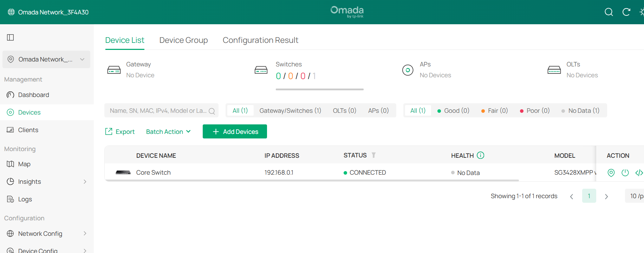Filter devices by Good (0) health

(453, 111)
